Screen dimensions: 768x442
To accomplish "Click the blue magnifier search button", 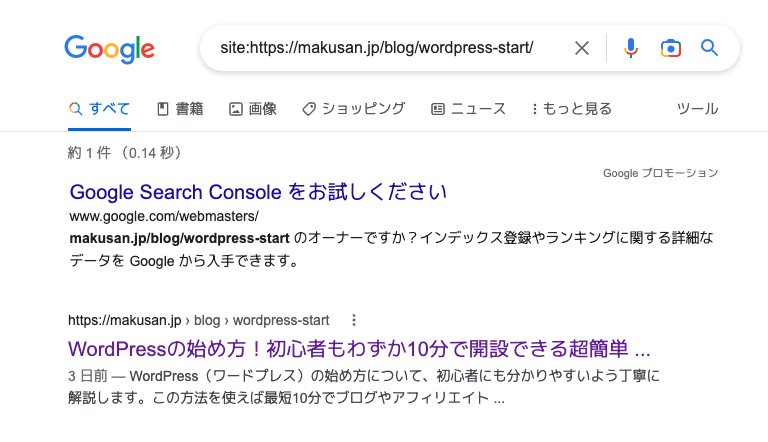I will click(709, 48).
